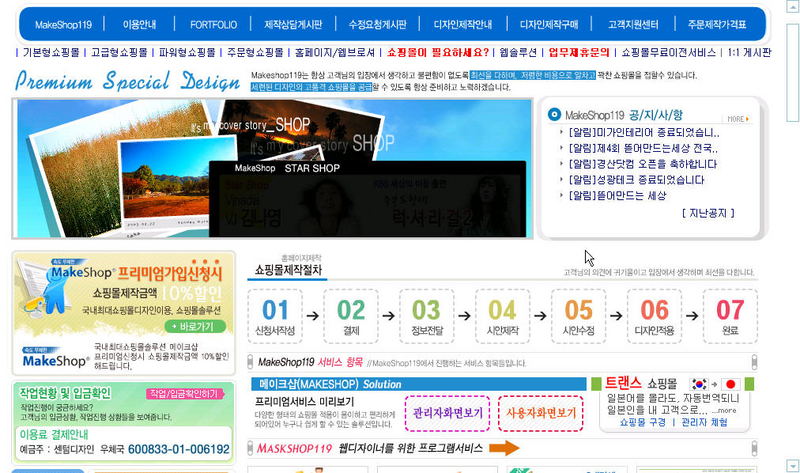Click step 05 시안수정
The width and height of the screenshot is (800, 473).
pyautogui.click(x=579, y=316)
